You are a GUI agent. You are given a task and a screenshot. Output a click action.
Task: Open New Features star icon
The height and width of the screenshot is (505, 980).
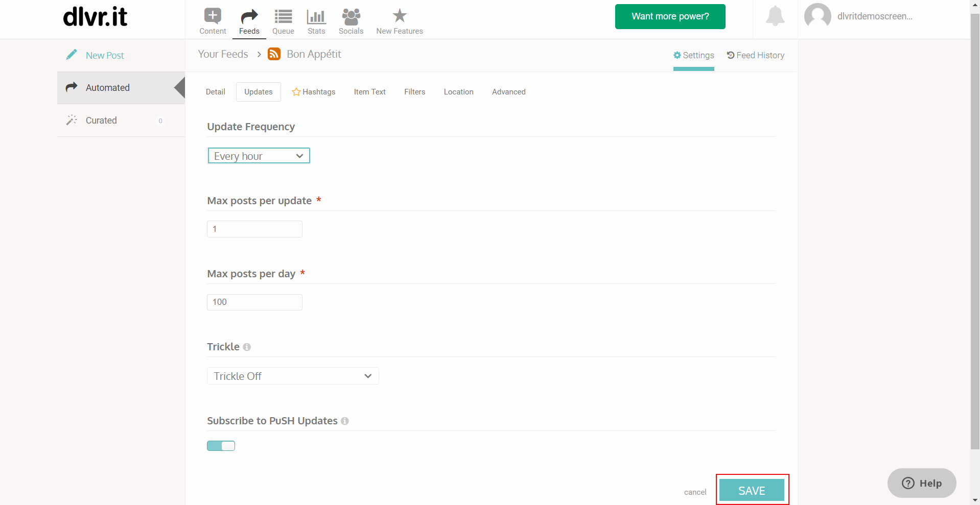tap(400, 15)
